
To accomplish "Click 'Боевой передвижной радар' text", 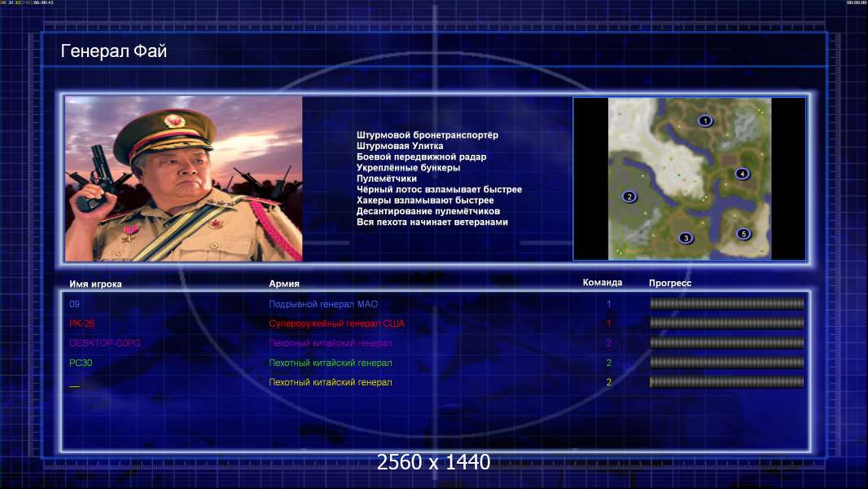I will [421, 156].
